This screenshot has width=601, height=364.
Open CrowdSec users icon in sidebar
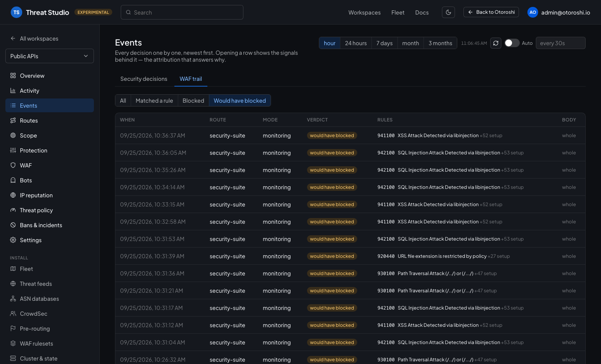tap(13, 313)
